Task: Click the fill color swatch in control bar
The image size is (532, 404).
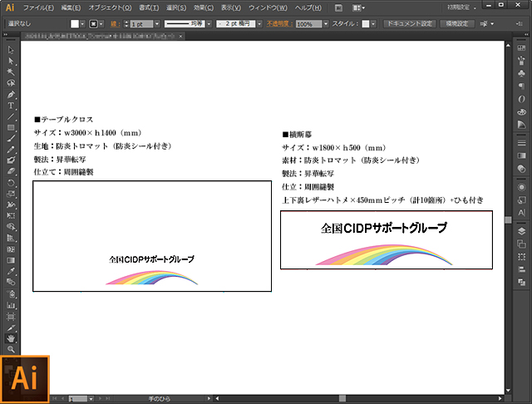Action: coord(75,24)
